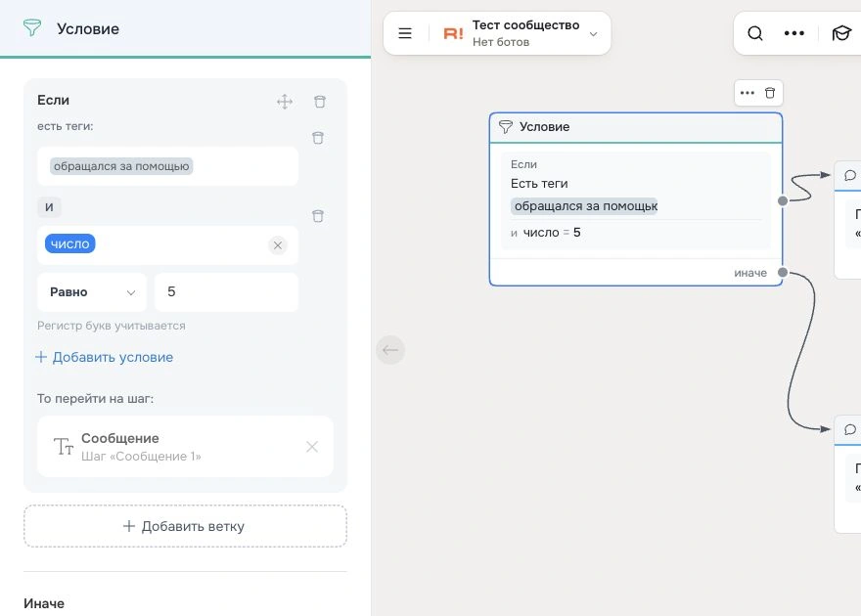861x616 pixels.
Task: Click the 'Если' output connector dot
Action: [x=783, y=200]
